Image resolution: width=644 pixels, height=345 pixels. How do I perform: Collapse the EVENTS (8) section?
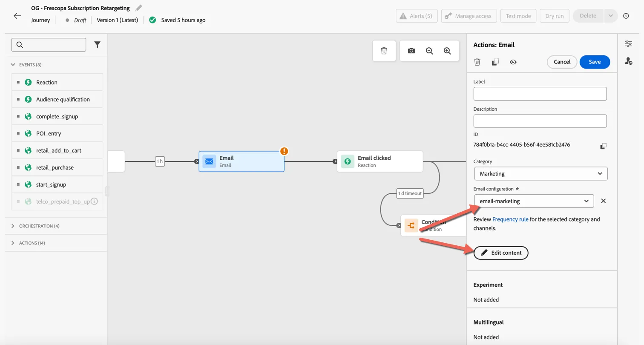[x=26, y=65]
